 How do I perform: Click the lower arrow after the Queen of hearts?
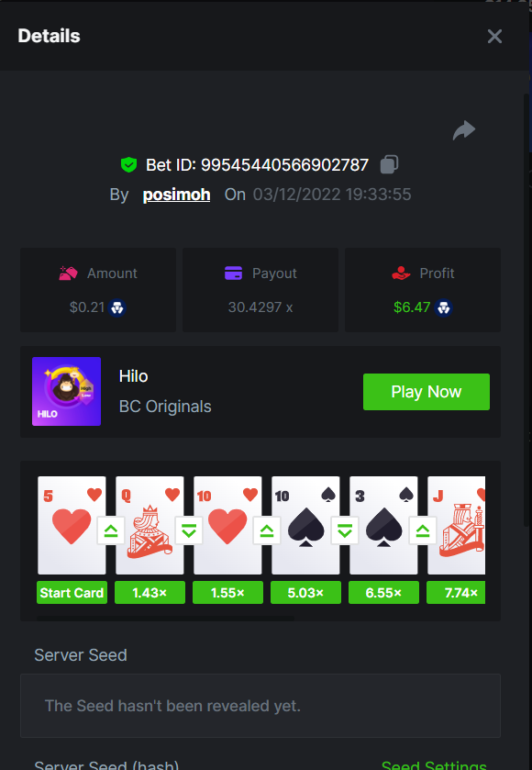189,530
